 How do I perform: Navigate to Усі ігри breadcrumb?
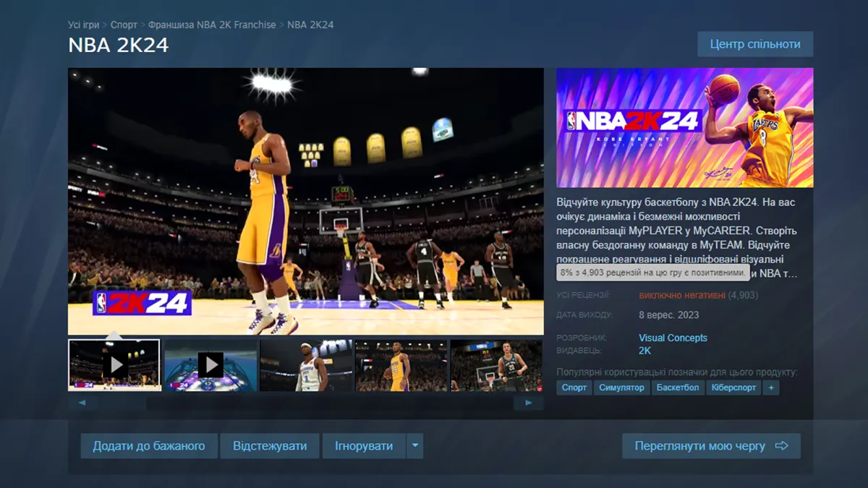click(83, 25)
